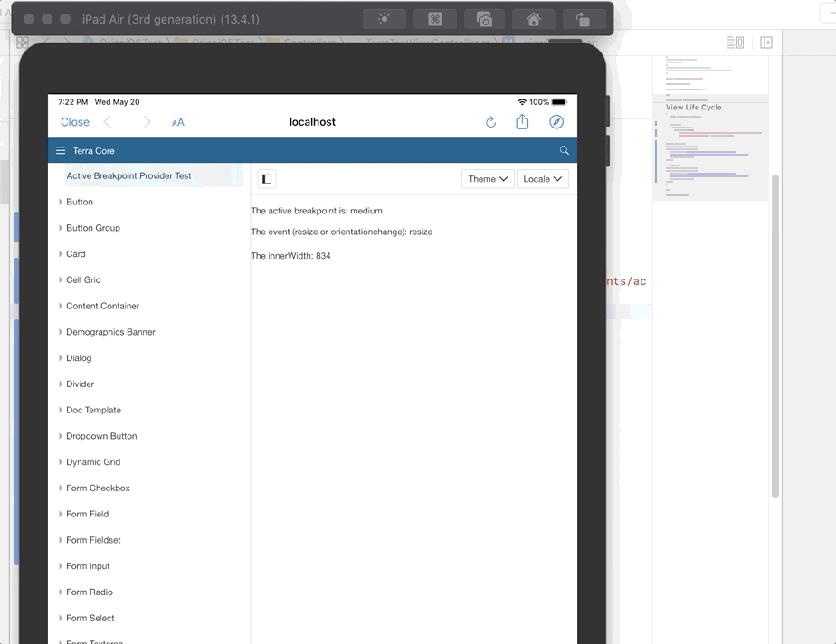
Task: Toggle the side menu panel button
Action: [267, 178]
